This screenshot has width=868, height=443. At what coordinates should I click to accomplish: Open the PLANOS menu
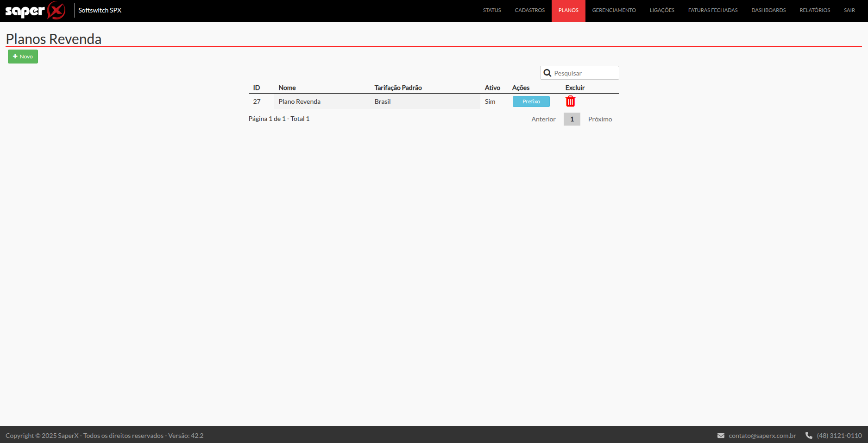pos(568,10)
